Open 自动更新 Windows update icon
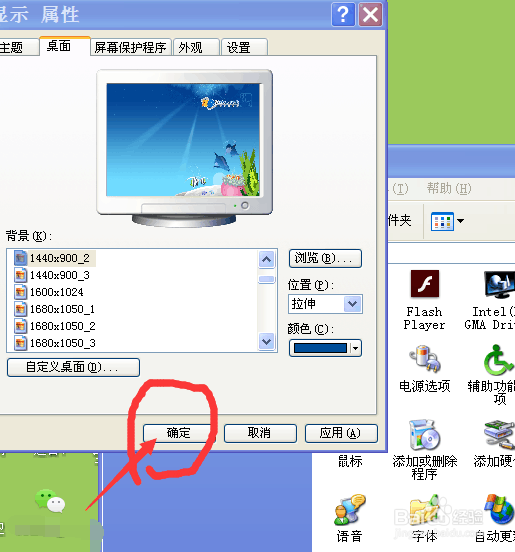The height and width of the screenshot is (552, 515). click(500, 510)
